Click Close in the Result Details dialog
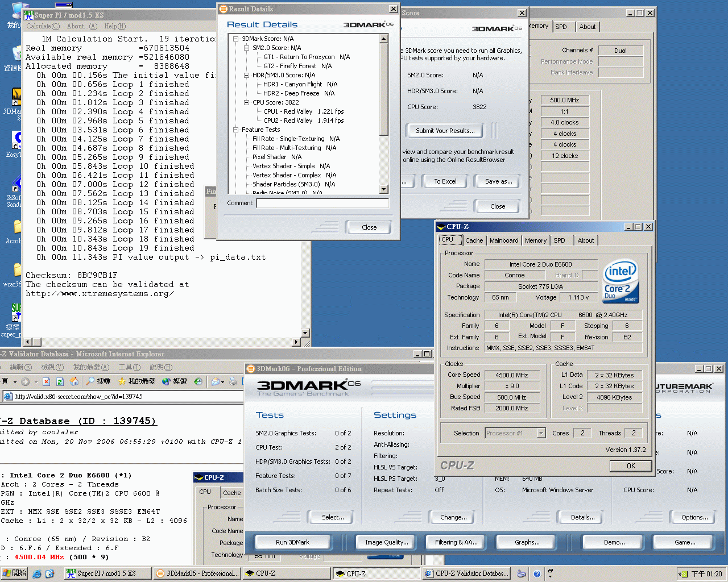The width and height of the screenshot is (728, 582). click(369, 227)
